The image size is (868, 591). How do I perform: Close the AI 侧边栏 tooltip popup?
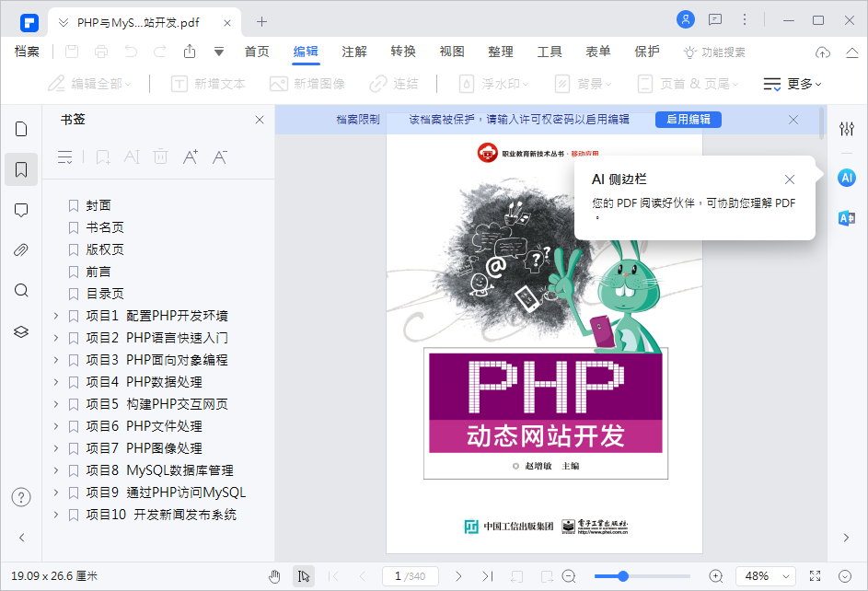coord(790,180)
